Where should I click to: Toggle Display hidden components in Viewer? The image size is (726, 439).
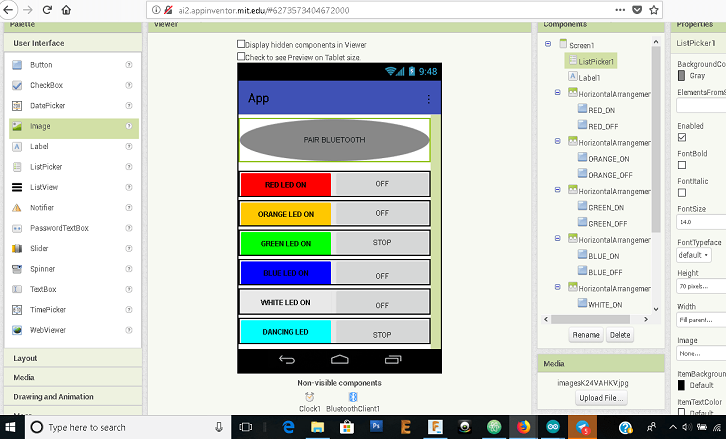coord(241,44)
